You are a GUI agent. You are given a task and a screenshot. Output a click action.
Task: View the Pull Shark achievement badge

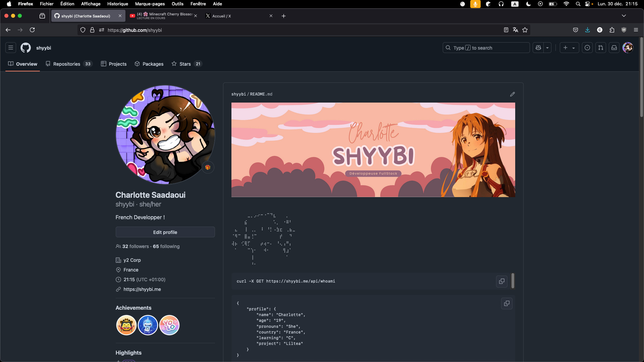coord(148,325)
